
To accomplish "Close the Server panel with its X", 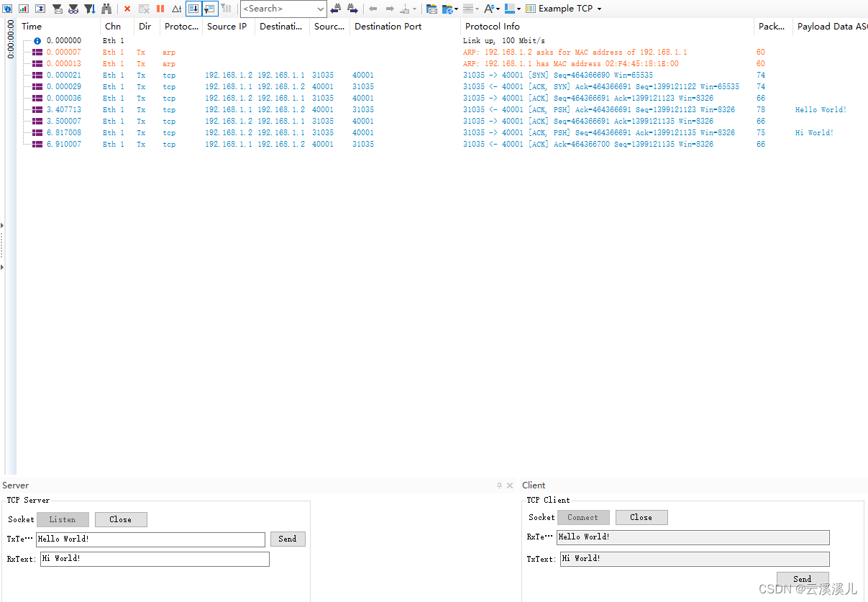I will 510,485.
